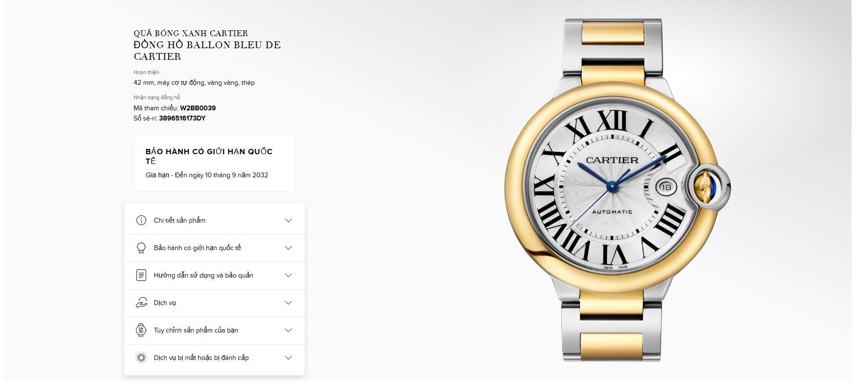
Task: Expand Dịch vụ bị mất hoặc bị đánh cắp chevron
Action: point(288,358)
